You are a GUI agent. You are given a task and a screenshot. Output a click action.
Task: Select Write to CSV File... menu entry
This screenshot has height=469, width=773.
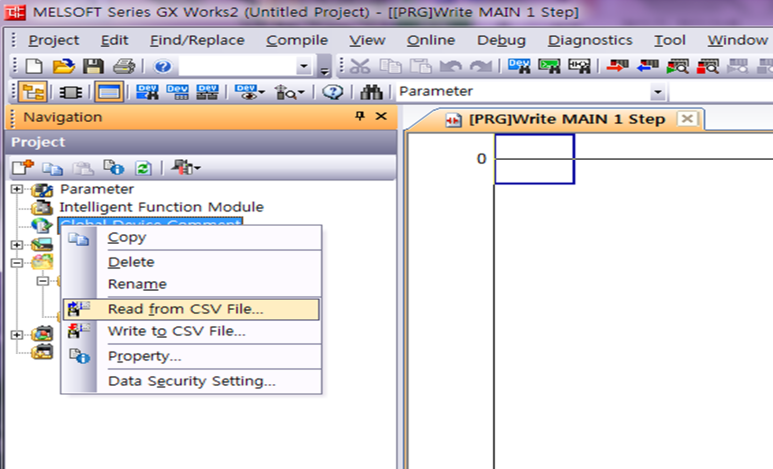coord(192,331)
